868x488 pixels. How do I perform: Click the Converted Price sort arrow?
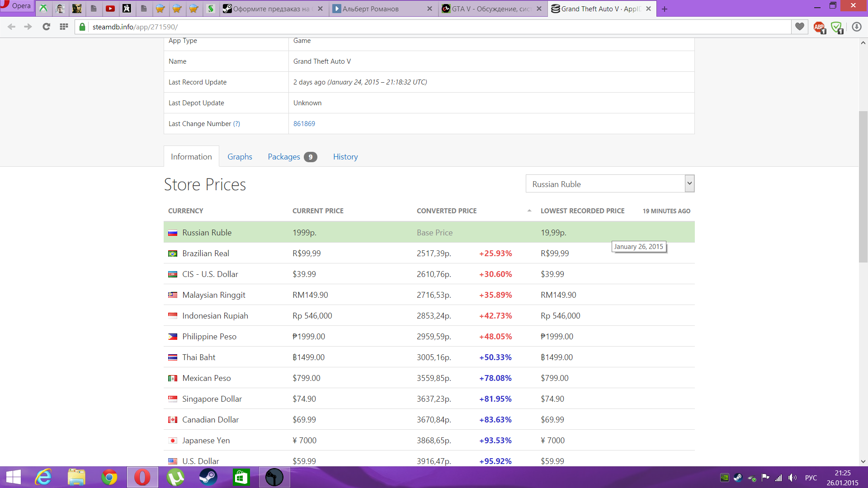click(x=529, y=211)
